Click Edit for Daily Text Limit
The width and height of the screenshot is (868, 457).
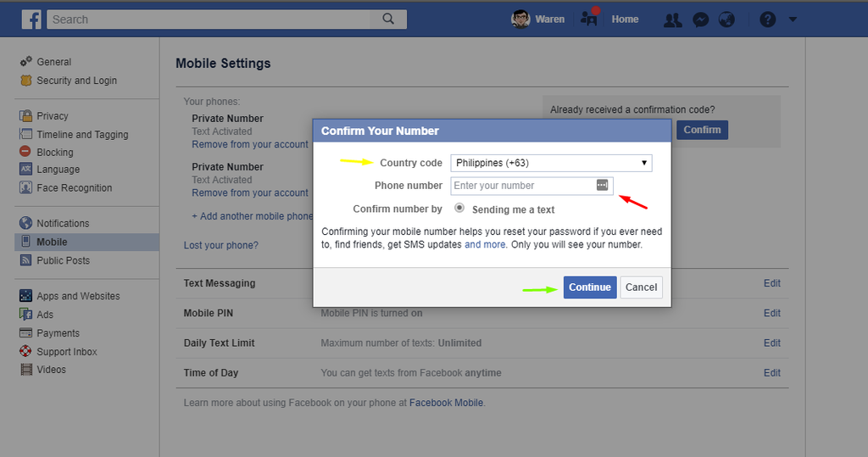[x=772, y=343]
